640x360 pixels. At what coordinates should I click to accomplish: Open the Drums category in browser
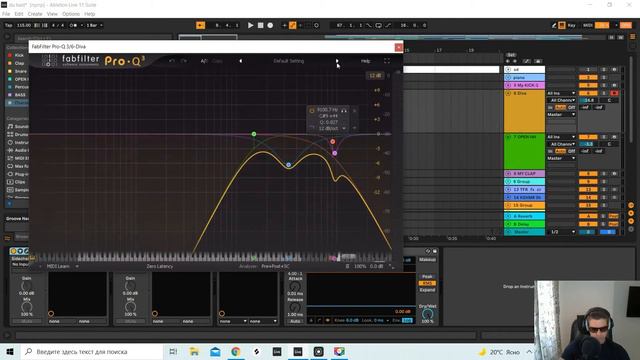click(x=18, y=134)
